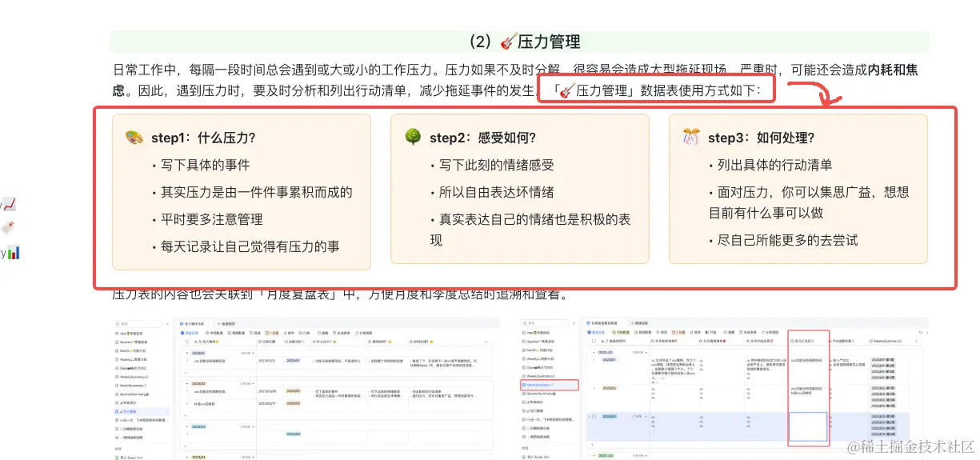Open the record-count dropdown on the 2023-Q1 group row
This screenshot has height=460, width=980.
point(640,352)
